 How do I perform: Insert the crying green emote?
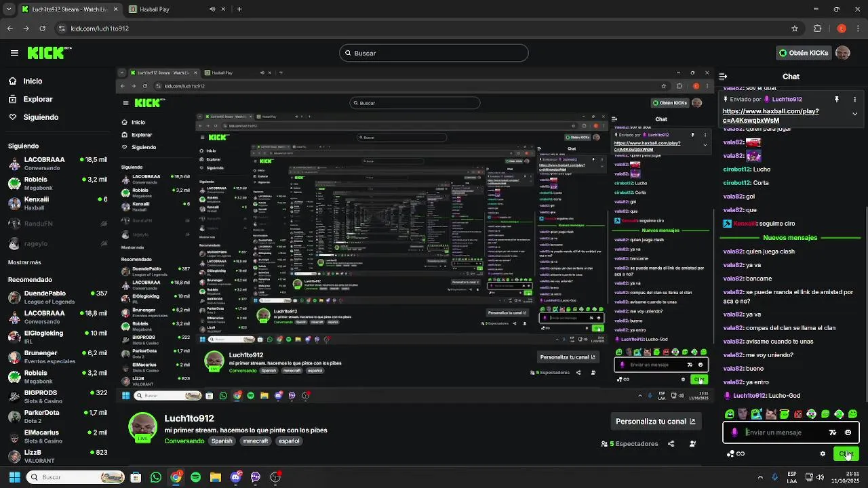point(730,414)
